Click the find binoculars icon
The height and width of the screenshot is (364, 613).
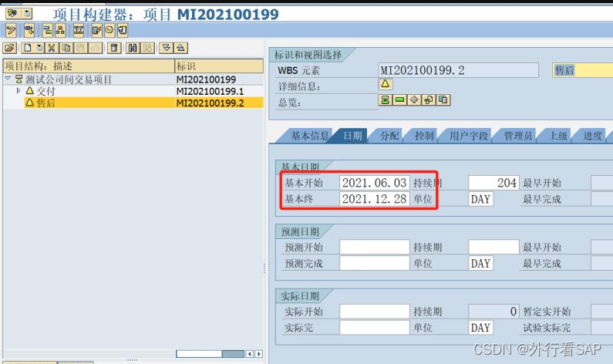pos(133,48)
